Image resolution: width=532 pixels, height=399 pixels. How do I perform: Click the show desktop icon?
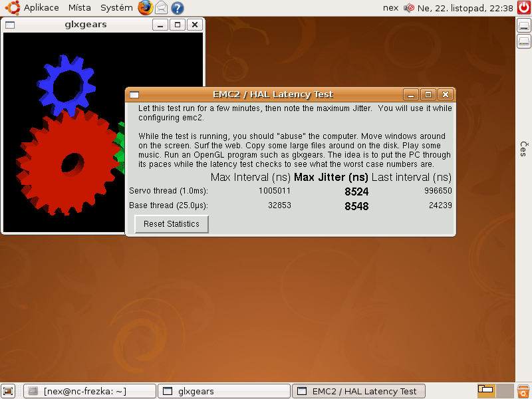click(x=8, y=391)
